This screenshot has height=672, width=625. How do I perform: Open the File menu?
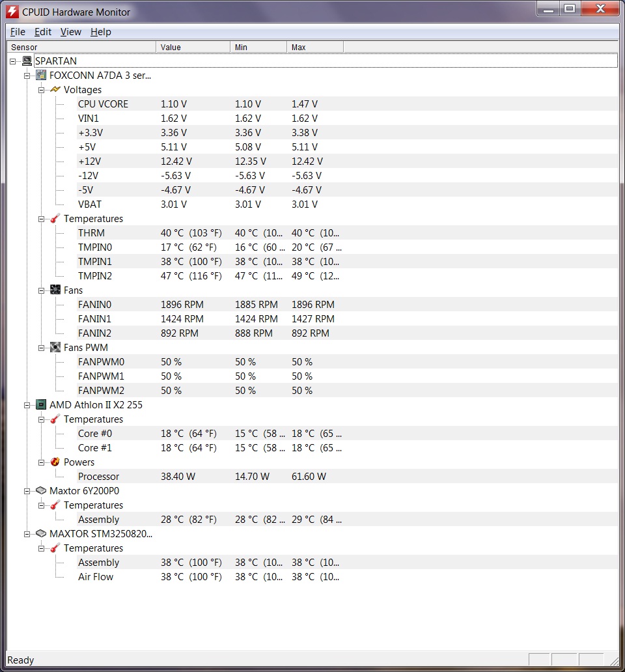point(18,32)
